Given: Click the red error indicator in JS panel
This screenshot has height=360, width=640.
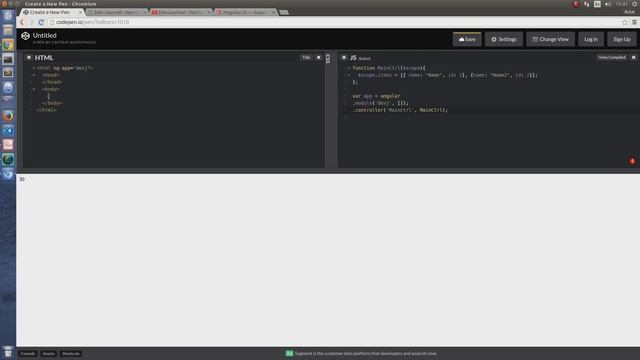Looking at the screenshot, I should click(632, 161).
